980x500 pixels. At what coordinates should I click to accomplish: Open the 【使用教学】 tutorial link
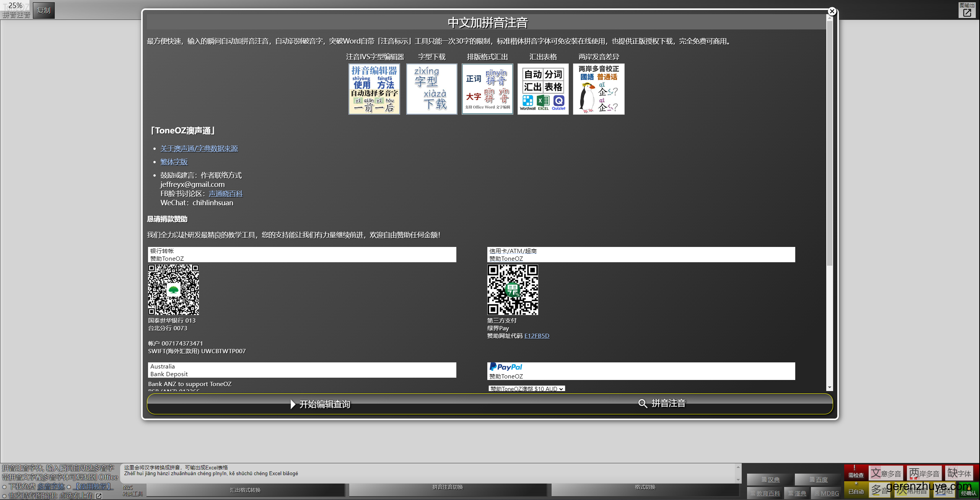tap(93, 487)
